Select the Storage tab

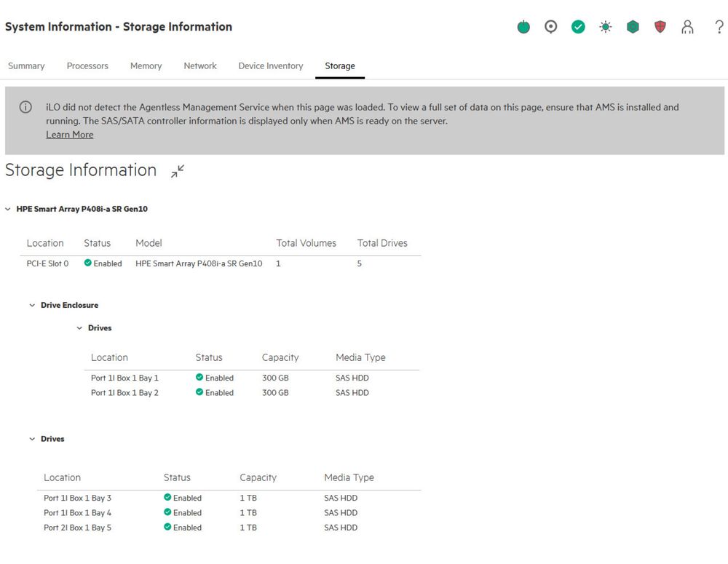point(340,66)
